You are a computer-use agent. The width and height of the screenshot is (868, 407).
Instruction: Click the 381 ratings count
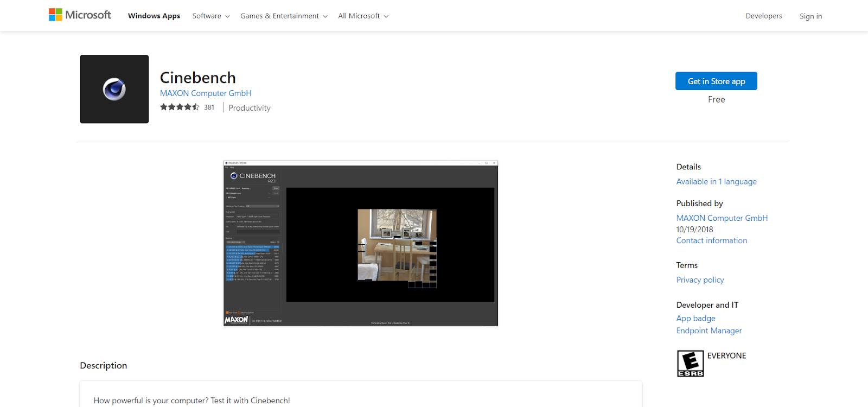point(209,107)
